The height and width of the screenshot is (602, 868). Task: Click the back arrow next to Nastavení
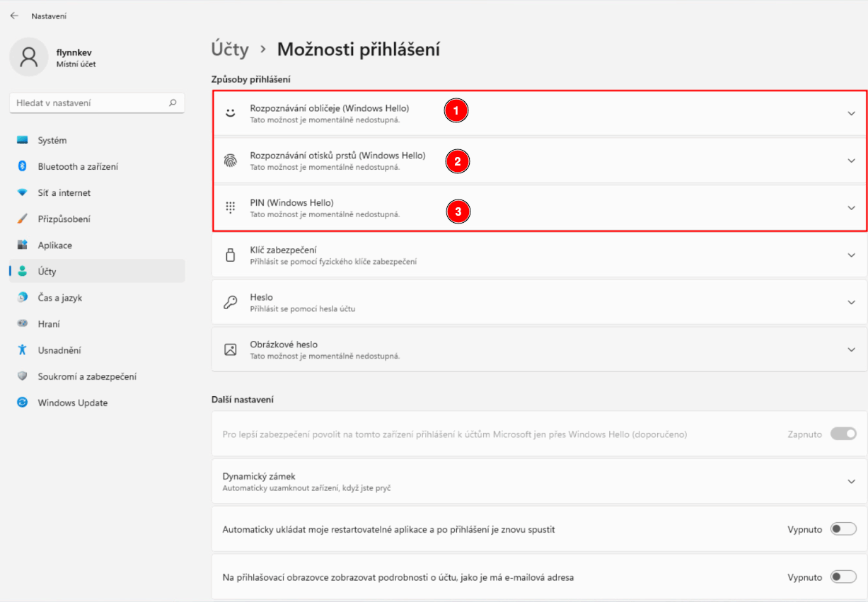(x=14, y=16)
